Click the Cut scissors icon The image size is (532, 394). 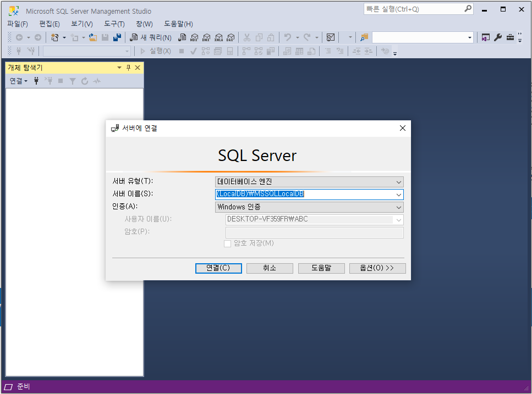point(246,37)
